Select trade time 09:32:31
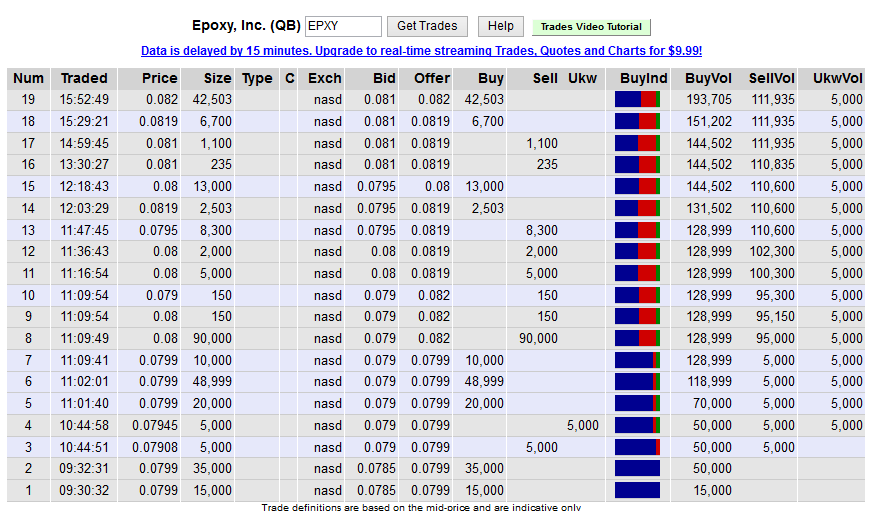Image resolution: width=871 pixels, height=511 pixels. (x=84, y=468)
